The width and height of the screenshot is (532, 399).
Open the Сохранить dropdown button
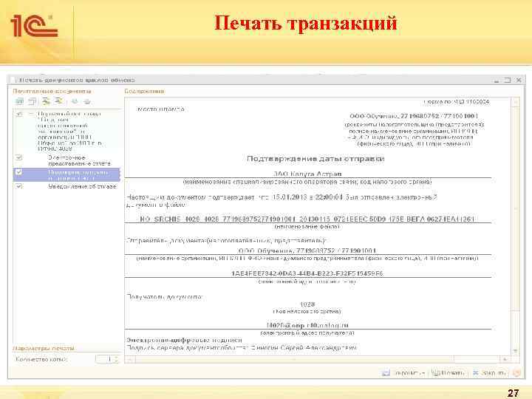(403, 373)
